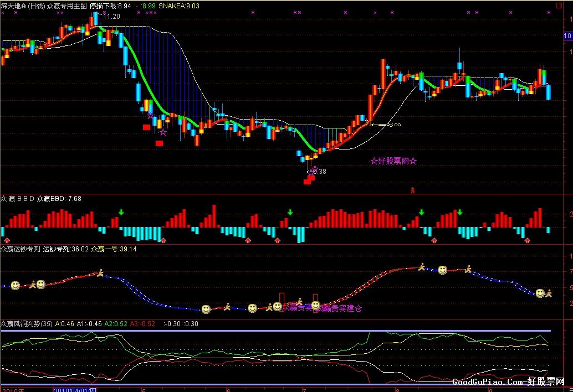This screenshot has width=573, height=392.
Task: Click the smiley face between the two runners at curve top
Action: pyautogui.click(x=443, y=270)
